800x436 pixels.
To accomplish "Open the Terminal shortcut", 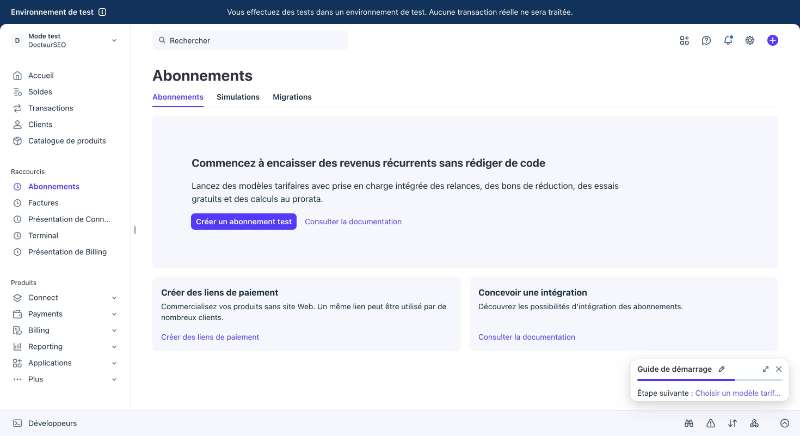I will [43, 236].
